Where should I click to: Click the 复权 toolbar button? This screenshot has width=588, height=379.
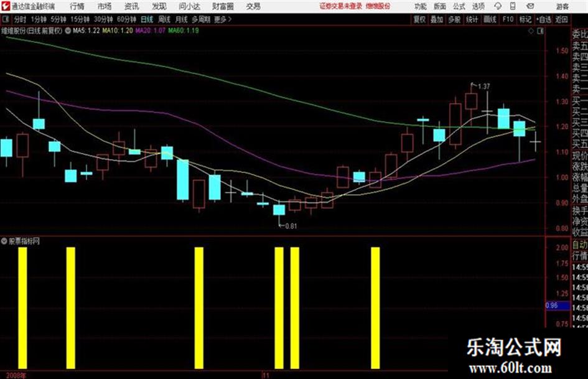click(419, 19)
